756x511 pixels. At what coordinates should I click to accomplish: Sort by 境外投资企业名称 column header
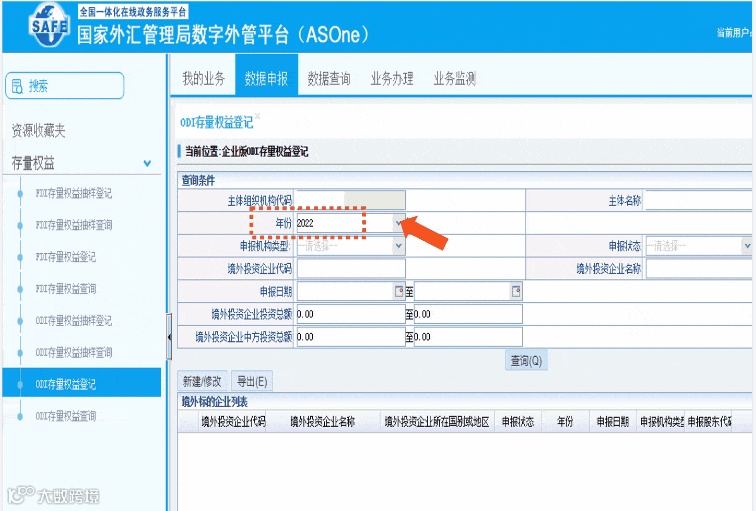pyautogui.click(x=323, y=422)
